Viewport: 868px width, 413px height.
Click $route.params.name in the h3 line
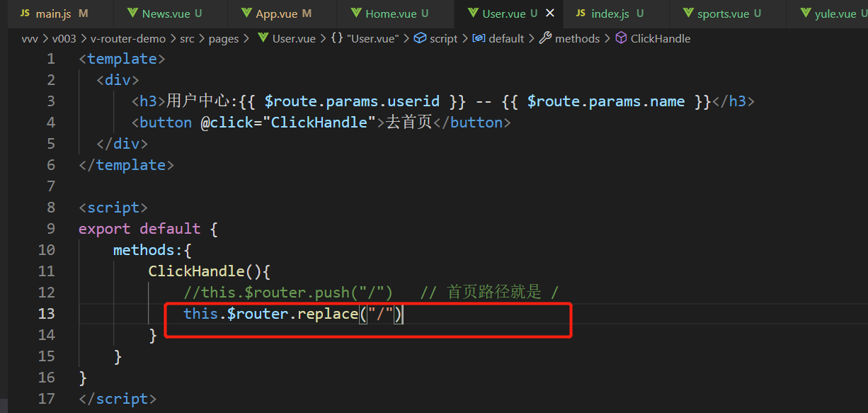pyautogui.click(x=606, y=101)
